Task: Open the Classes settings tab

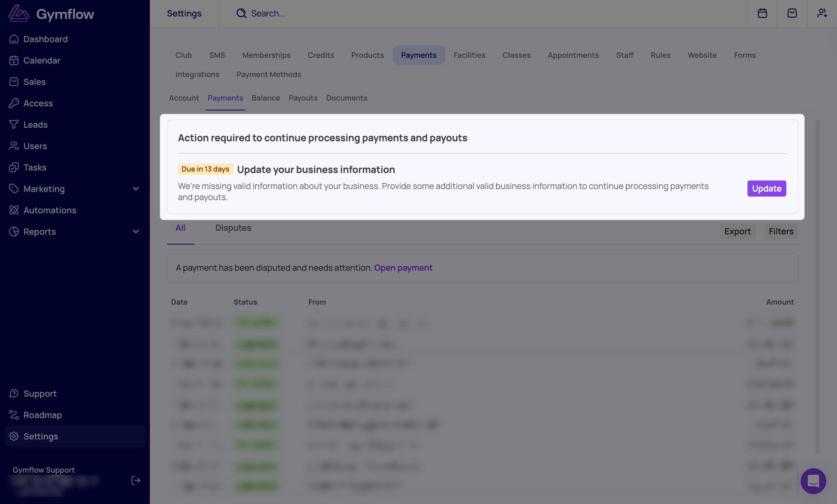Action: (517, 55)
